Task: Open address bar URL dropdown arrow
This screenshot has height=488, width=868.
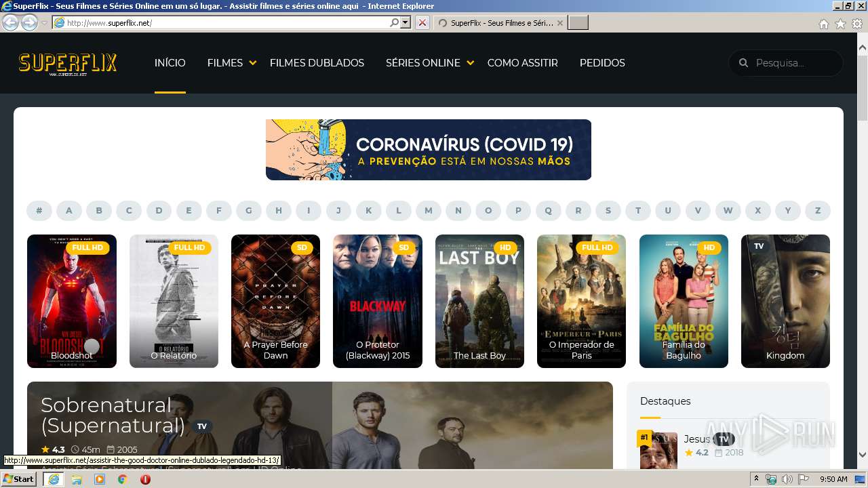Action: [x=406, y=22]
